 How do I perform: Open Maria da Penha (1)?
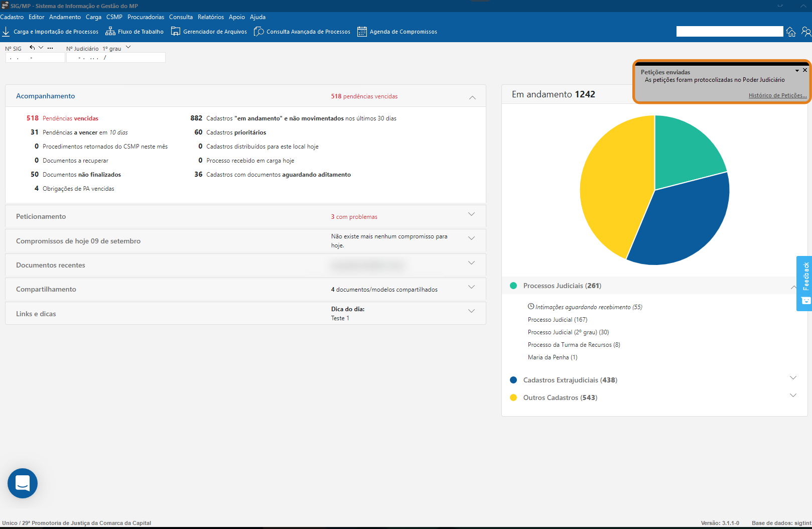click(553, 357)
